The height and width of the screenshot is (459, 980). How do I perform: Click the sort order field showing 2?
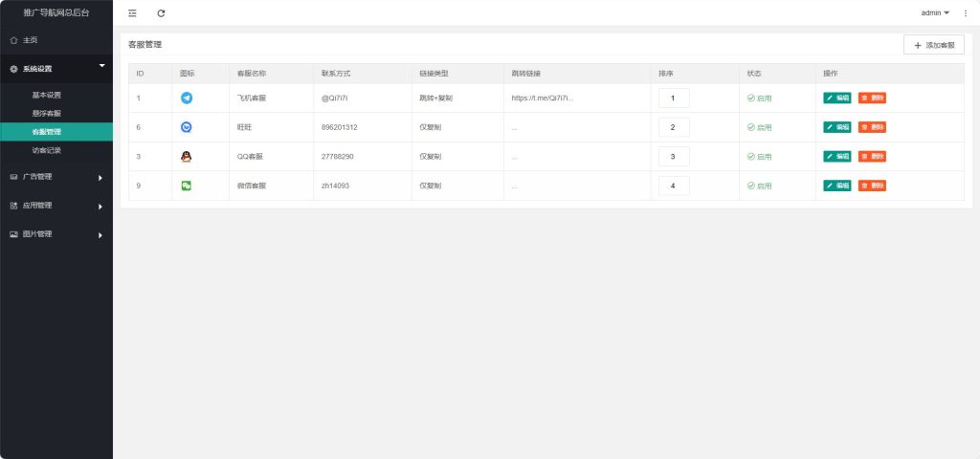(x=674, y=127)
